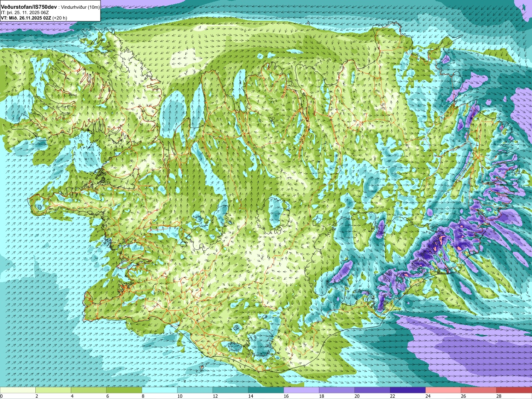Screen dimensions: 532x399
Task: Select the 8–10 pale cyan legend swatch
Action: point(160,390)
